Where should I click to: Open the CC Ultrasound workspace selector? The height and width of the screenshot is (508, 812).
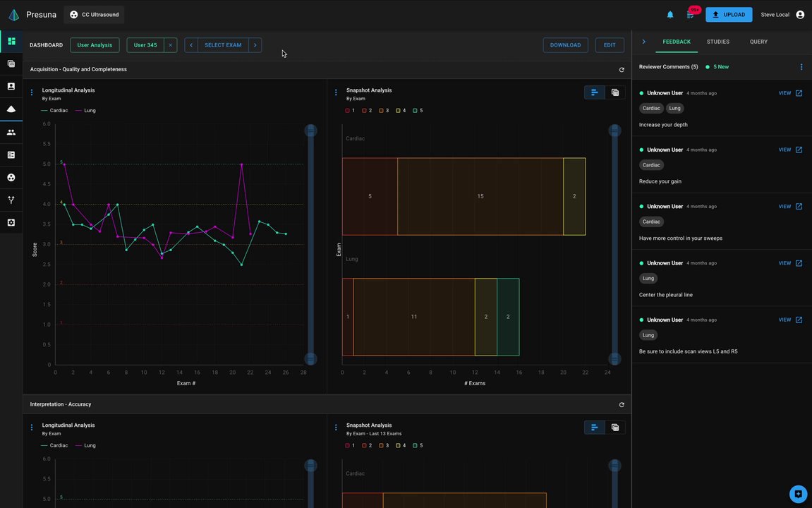[x=95, y=15]
